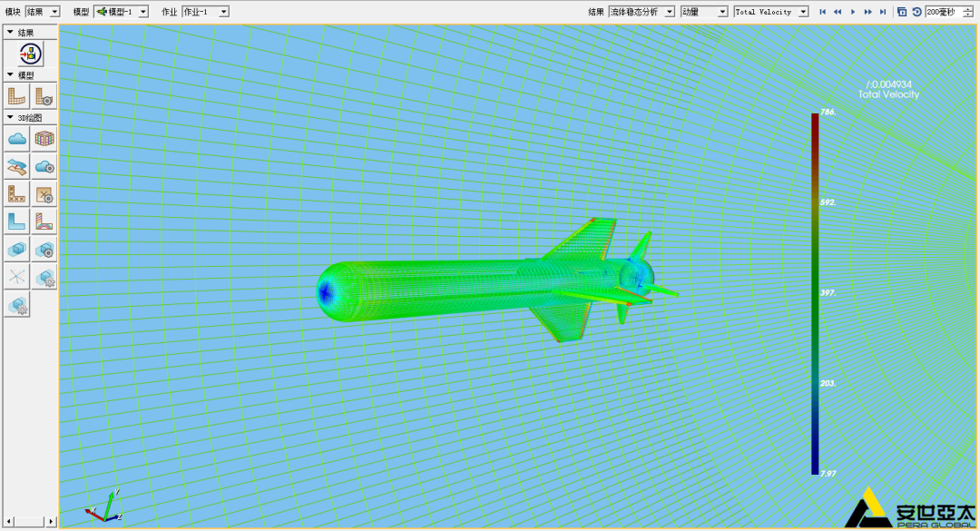The width and height of the screenshot is (980, 531).
Task: Click the velocity color legend bar
Action: pyautogui.click(x=815, y=294)
